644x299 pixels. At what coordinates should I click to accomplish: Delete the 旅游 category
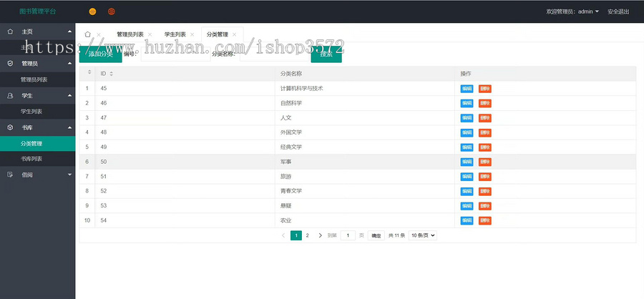(x=484, y=177)
